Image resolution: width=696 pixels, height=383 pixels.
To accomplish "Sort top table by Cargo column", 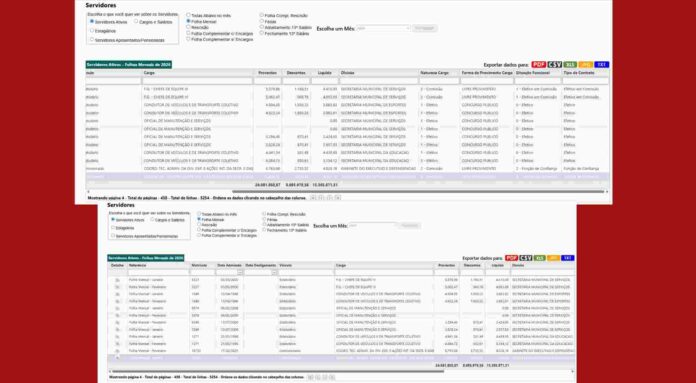I will point(149,72).
